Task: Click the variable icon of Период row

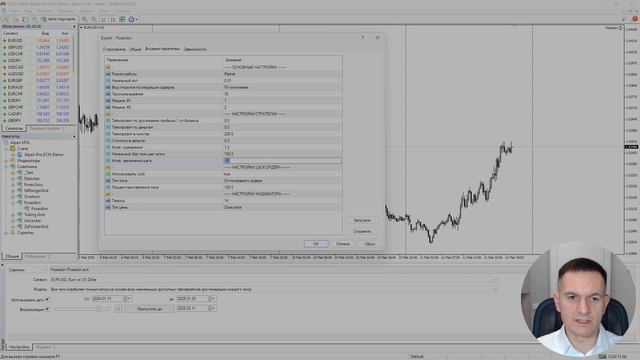Action: 108,200
